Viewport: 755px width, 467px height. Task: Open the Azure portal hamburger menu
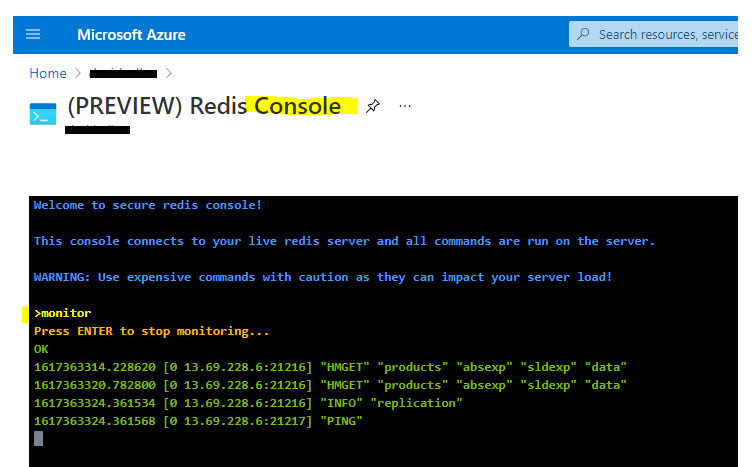click(x=33, y=34)
